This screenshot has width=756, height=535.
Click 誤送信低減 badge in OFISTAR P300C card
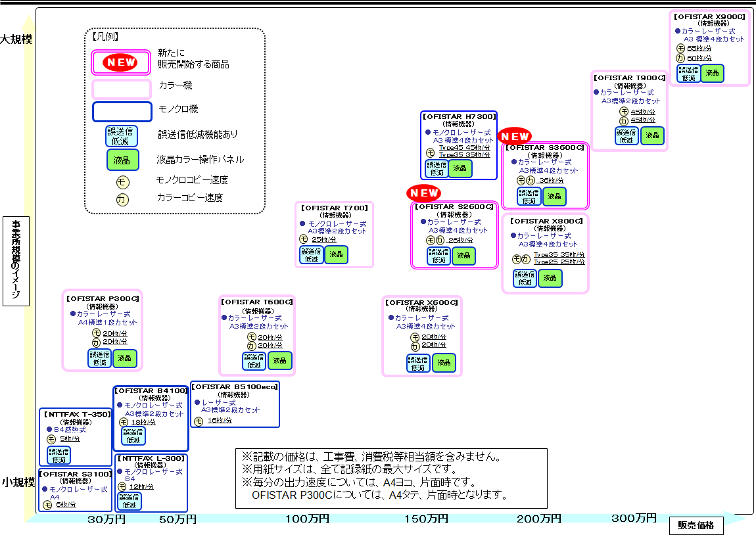[100, 359]
